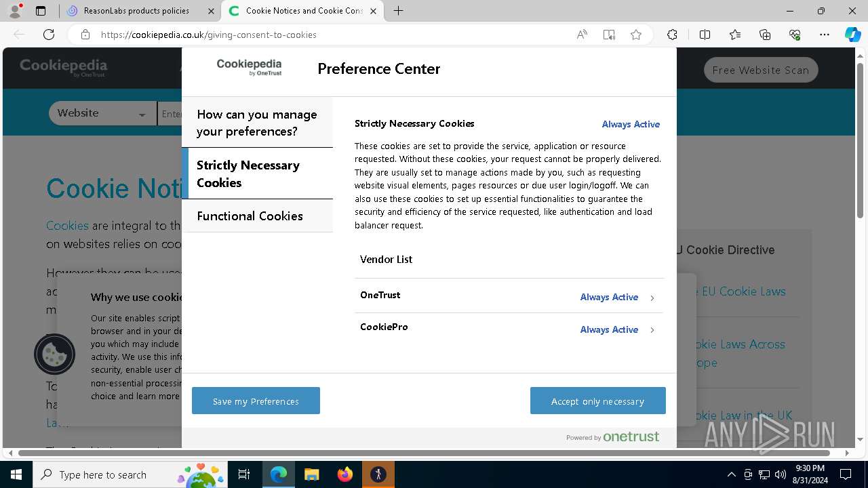Add this page to favorites
The height and width of the screenshot is (488, 868).
coord(636,35)
